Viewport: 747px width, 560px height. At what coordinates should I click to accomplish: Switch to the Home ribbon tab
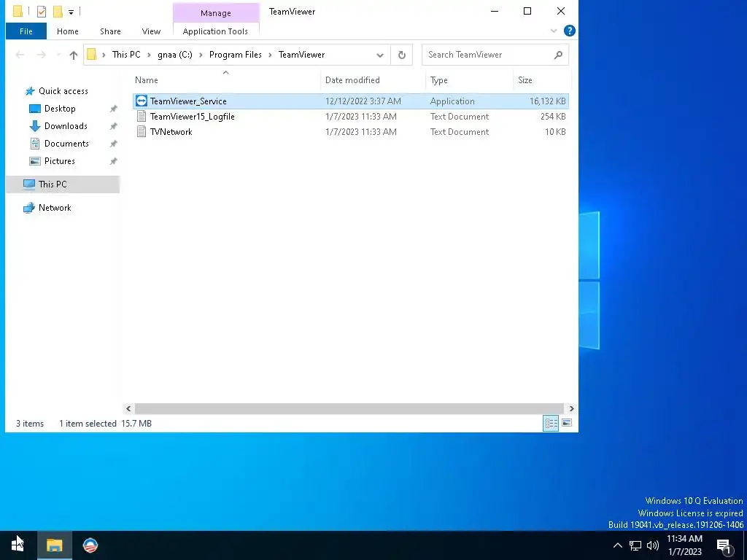point(68,31)
